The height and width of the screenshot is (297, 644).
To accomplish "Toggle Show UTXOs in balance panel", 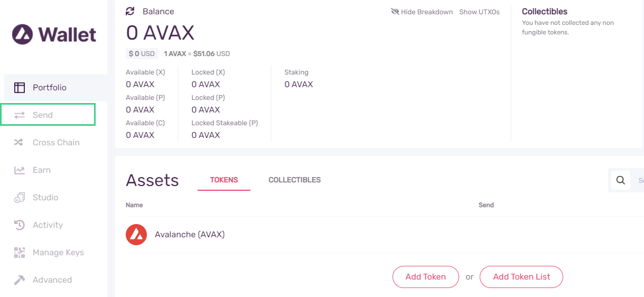I will (x=479, y=12).
